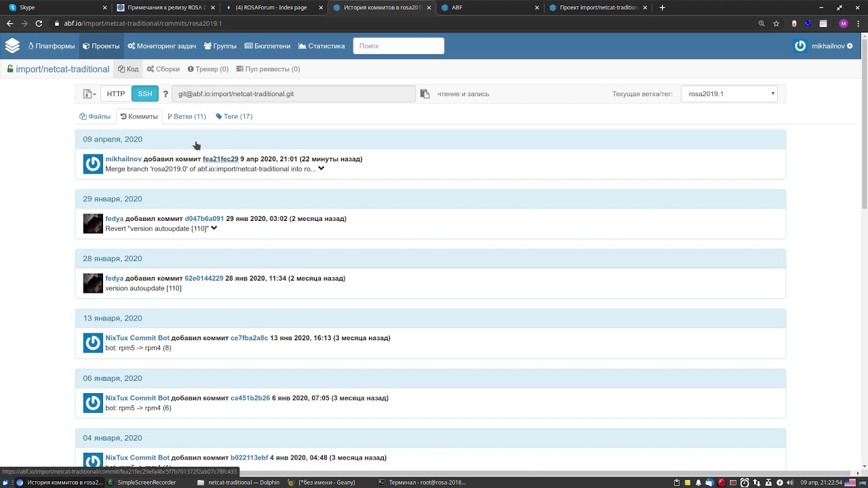868x488 pixels.
Task: Expand the Merge branch commit message
Action: pyautogui.click(x=321, y=169)
